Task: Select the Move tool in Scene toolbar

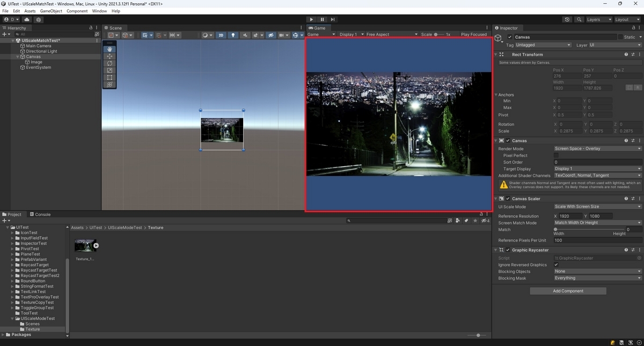Action: click(x=109, y=56)
